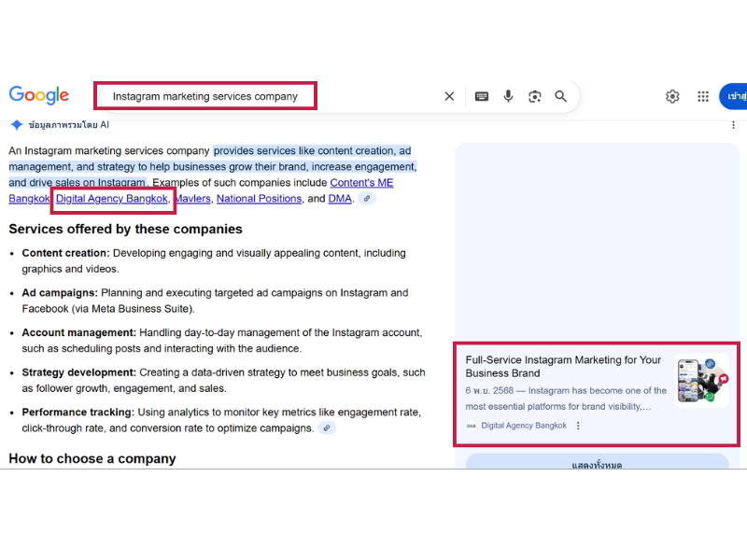This screenshot has width=747, height=560.
Task: Open the Google apps grid
Action: (x=703, y=96)
